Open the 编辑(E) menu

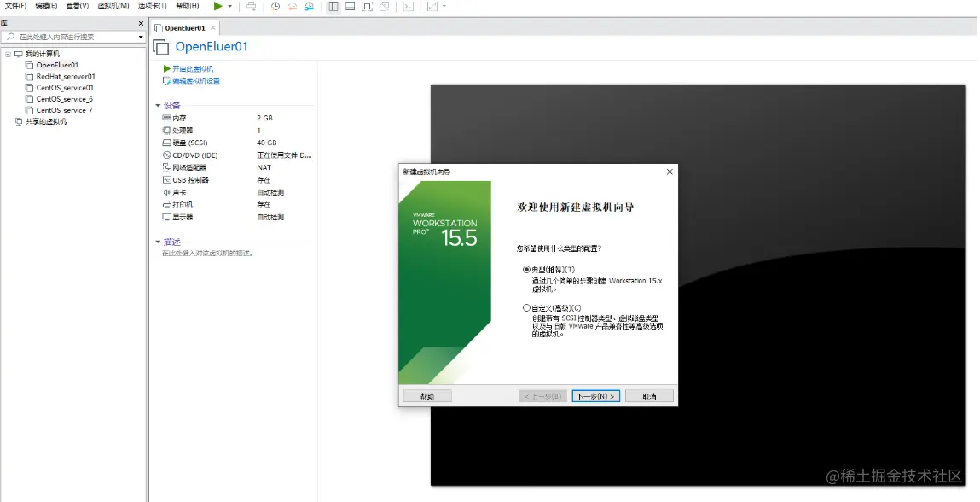pyautogui.click(x=46, y=6)
